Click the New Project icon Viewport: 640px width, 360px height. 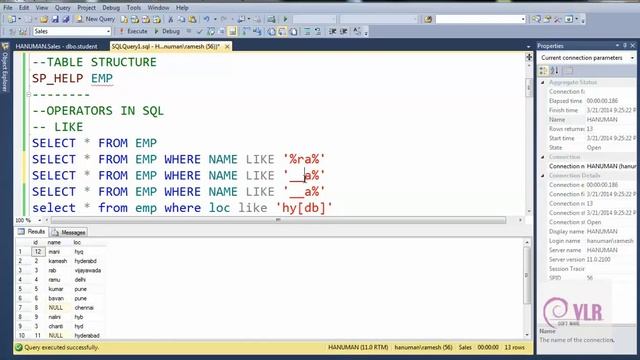[12, 19]
